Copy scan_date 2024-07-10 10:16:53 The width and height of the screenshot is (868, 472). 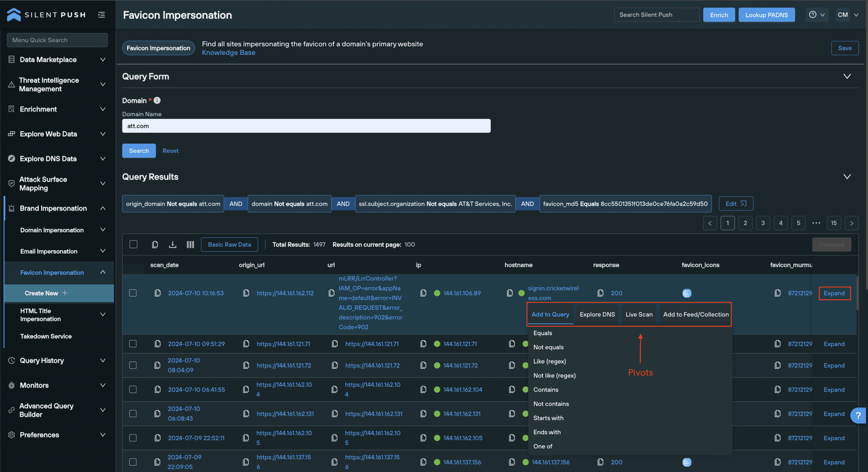(158, 293)
